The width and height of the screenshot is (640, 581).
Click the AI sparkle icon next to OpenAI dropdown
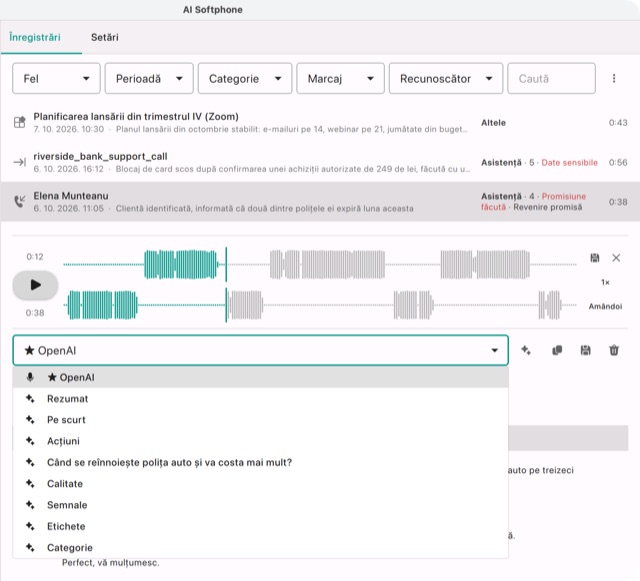pyautogui.click(x=526, y=350)
